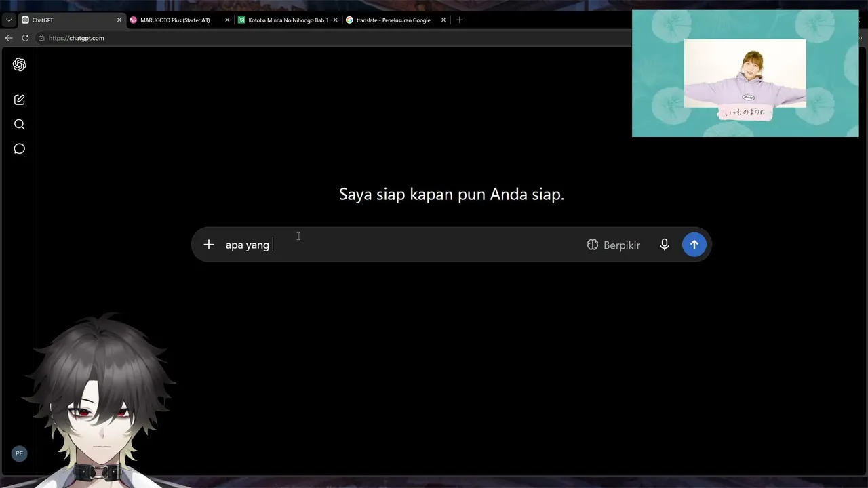Close the translate Google tab
The width and height of the screenshot is (868, 488).
click(443, 20)
